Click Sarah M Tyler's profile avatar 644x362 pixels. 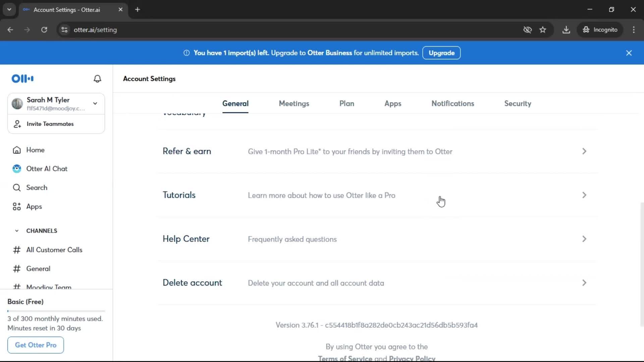click(17, 104)
